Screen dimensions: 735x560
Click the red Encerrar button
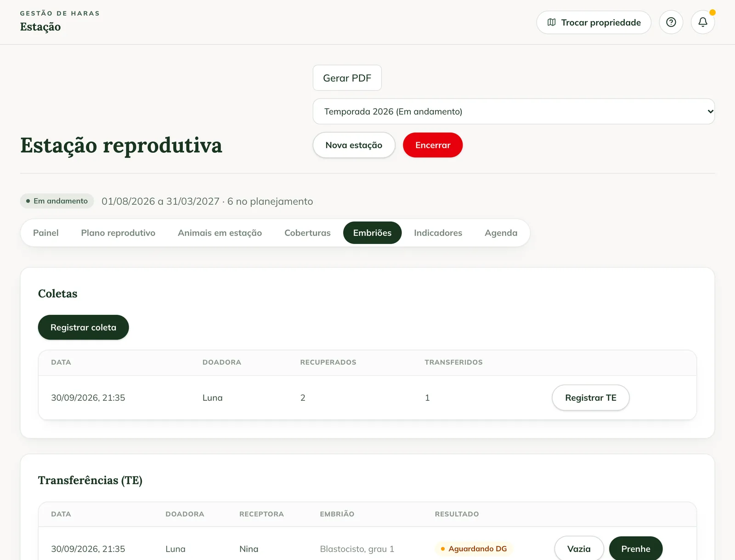pyautogui.click(x=433, y=145)
